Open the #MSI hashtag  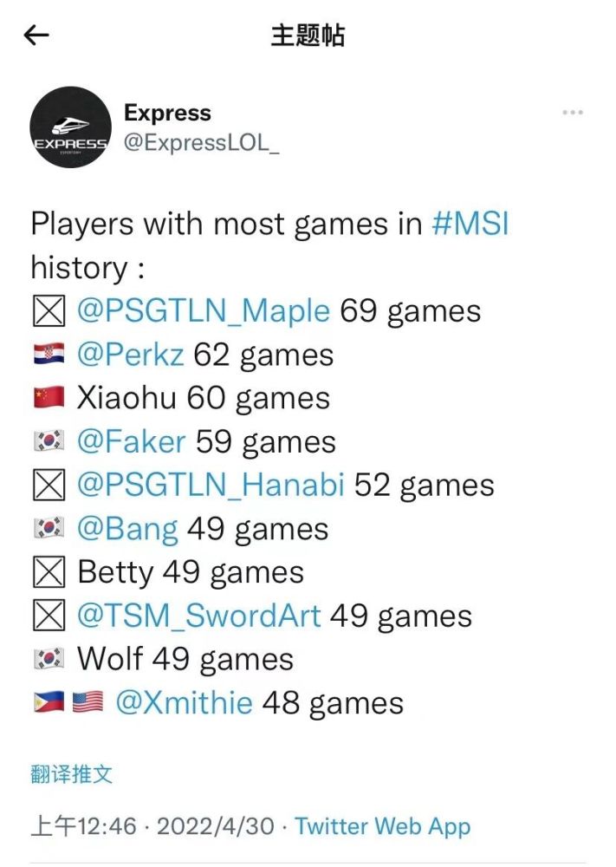click(470, 225)
